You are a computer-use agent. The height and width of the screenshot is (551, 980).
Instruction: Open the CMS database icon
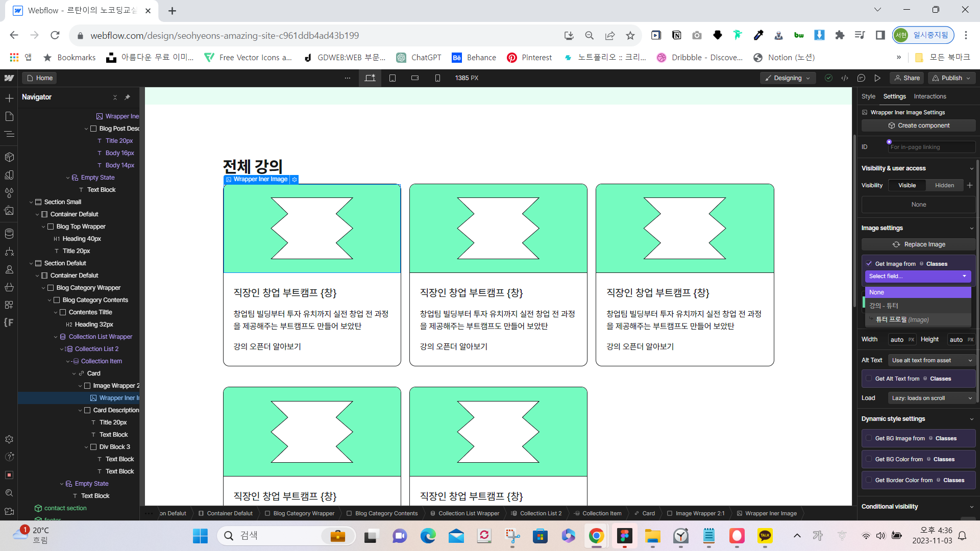pyautogui.click(x=9, y=234)
